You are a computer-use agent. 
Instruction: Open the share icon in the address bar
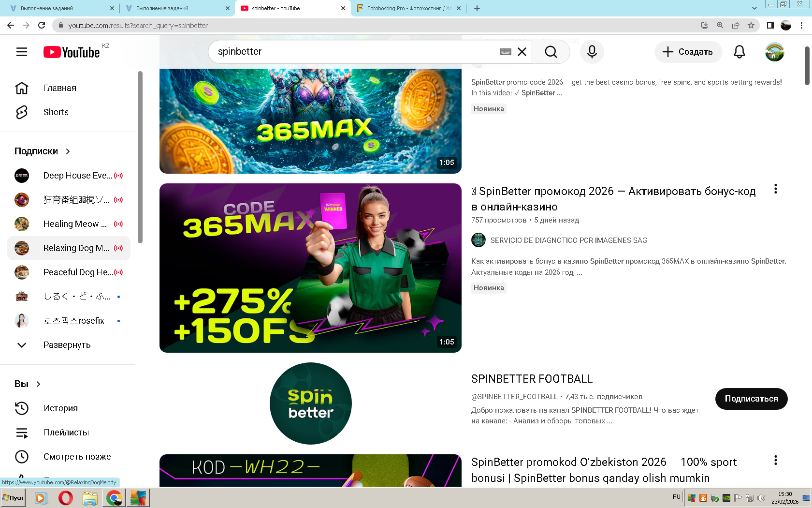tap(736, 26)
